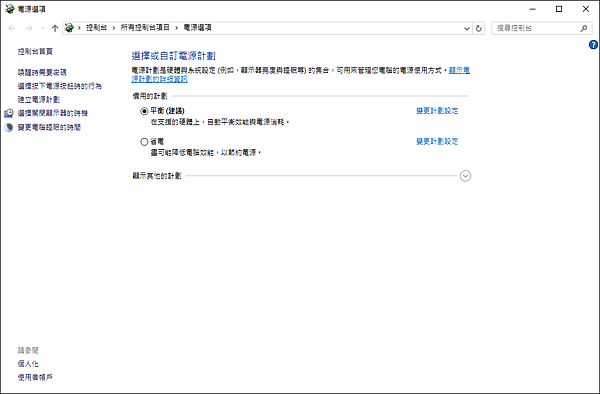The width and height of the screenshot is (600, 394).
Task: Click 電源選項 breadcrumb segment
Action: [x=197, y=28]
